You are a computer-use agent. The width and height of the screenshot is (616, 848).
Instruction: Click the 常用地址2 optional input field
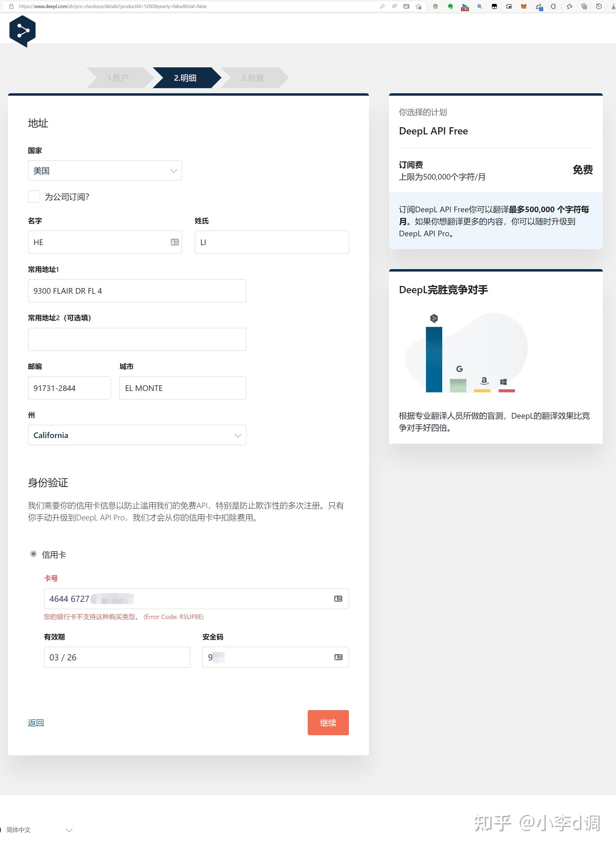(x=137, y=339)
